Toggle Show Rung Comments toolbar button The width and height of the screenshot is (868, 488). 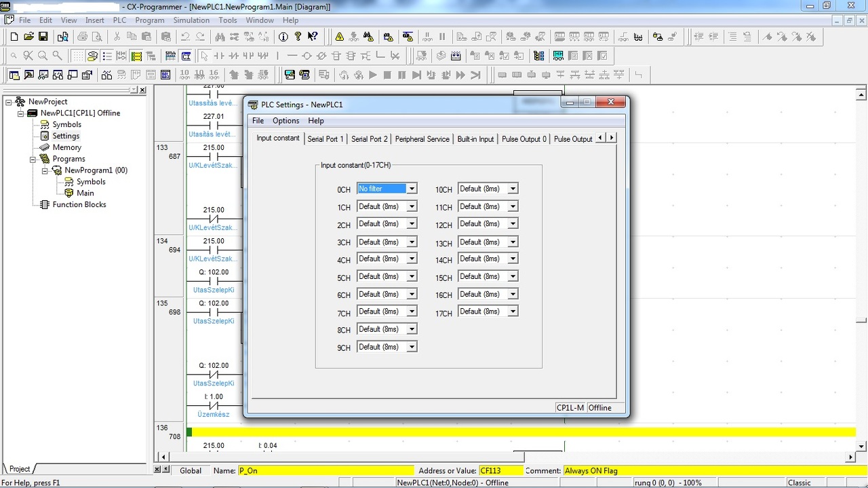pos(92,56)
